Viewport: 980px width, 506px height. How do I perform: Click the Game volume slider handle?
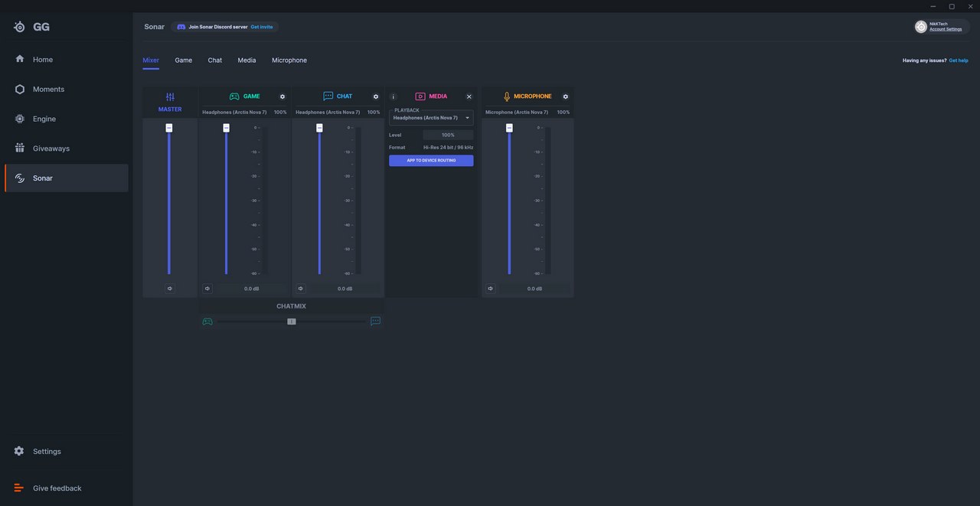click(226, 128)
